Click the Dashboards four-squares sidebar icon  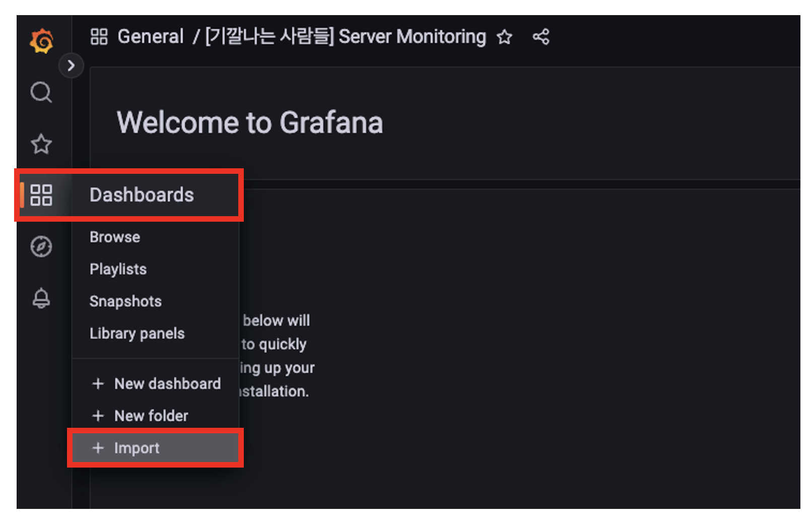(x=41, y=195)
